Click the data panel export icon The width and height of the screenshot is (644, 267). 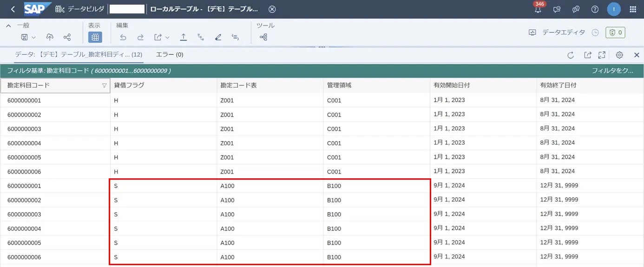[x=588, y=55]
